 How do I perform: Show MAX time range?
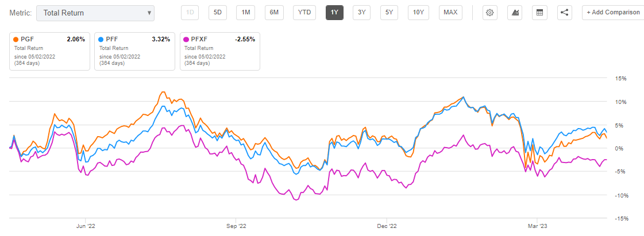tap(450, 12)
